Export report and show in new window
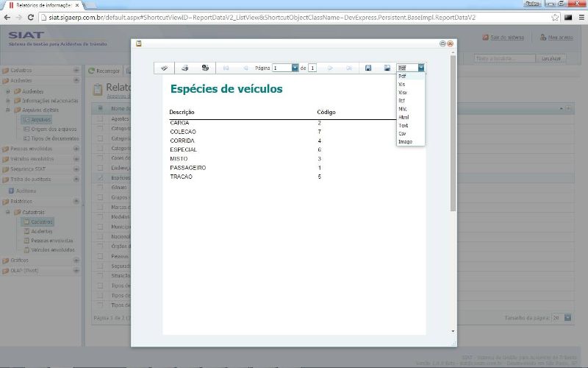This screenshot has width=588, height=368. pos(387,68)
